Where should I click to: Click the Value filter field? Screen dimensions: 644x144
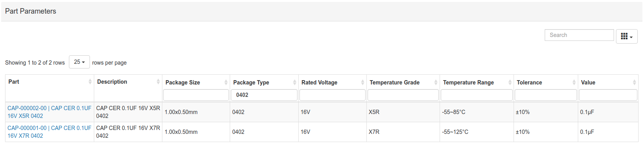tap(608, 95)
